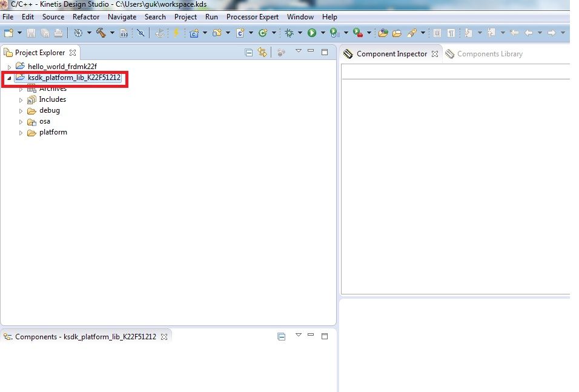The height and width of the screenshot is (392, 579).
Task: Click the yellow lightning bolt icon
Action: 176,33
